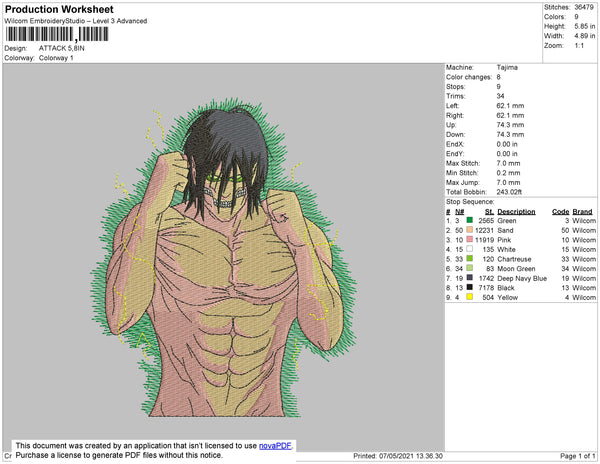
Task: Click the 'Chartreuse' description text
Action: (x=514, y=259)
